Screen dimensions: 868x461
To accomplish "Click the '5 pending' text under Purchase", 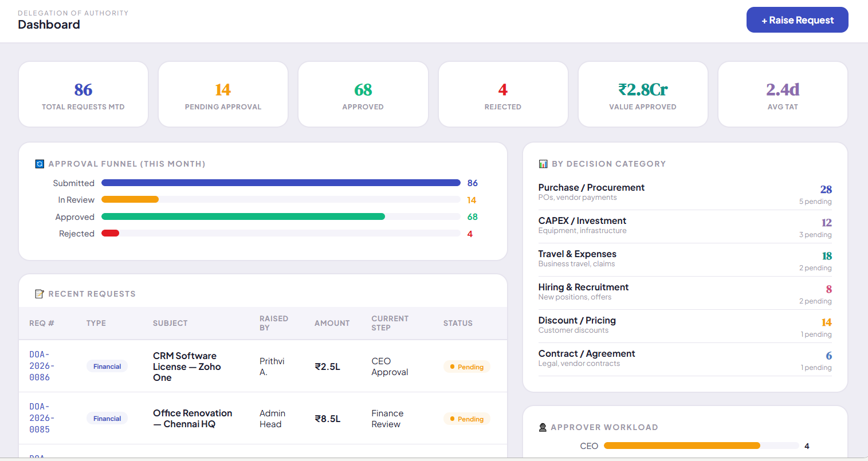I will click(x=815, y=202).
